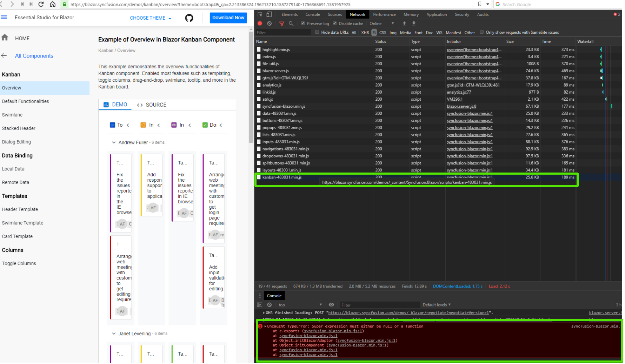The height and width of the screenshot is (364, 625).
Task: Click the Download Now button
Action: [228, 18]
